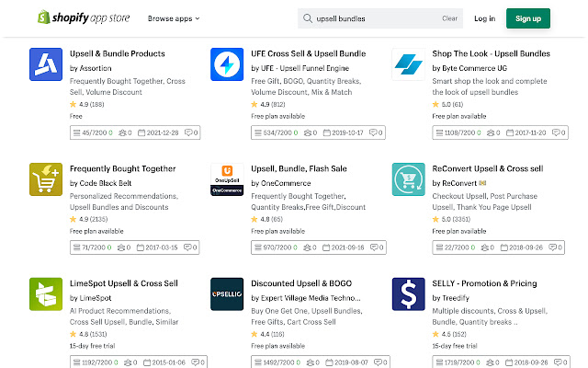Open the Upsell & Bundle Products title link
588x368 pixels.
tap(118, 54)
